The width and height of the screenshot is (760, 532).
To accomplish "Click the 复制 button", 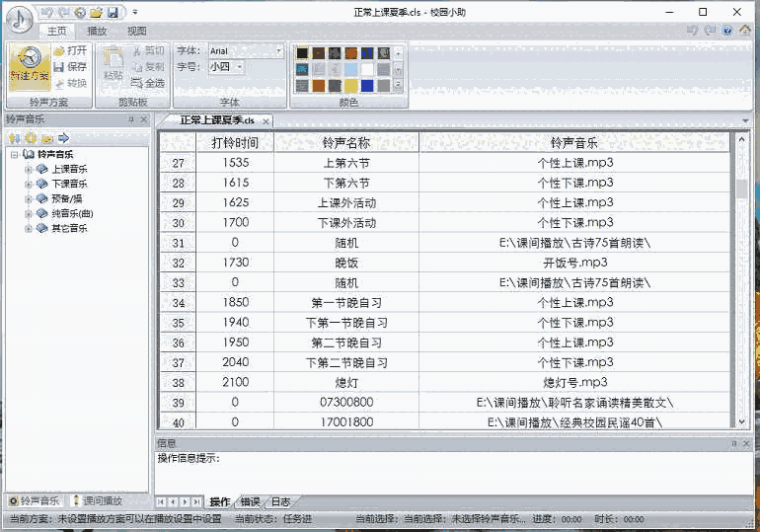I will click(149, 67).
